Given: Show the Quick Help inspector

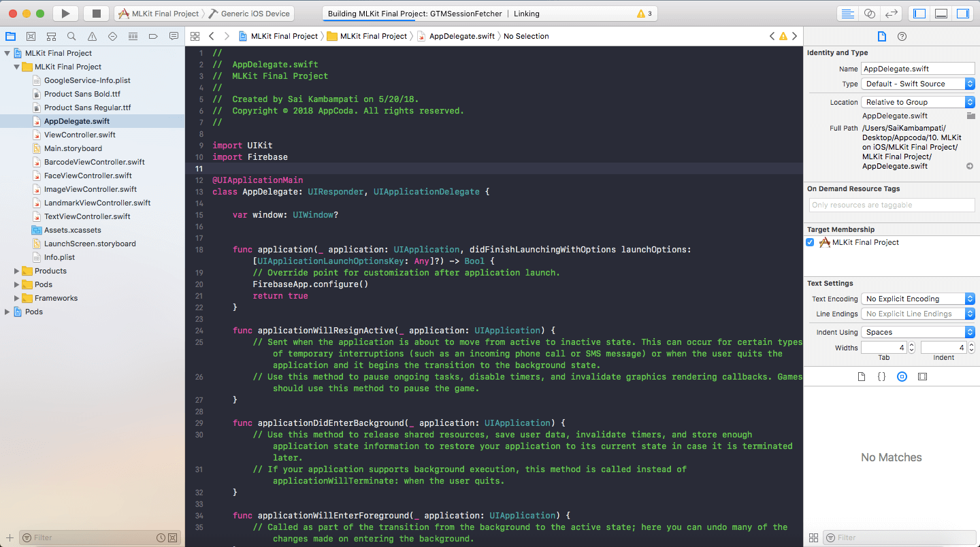Looking at the screenshot, I should coord(902,36).
